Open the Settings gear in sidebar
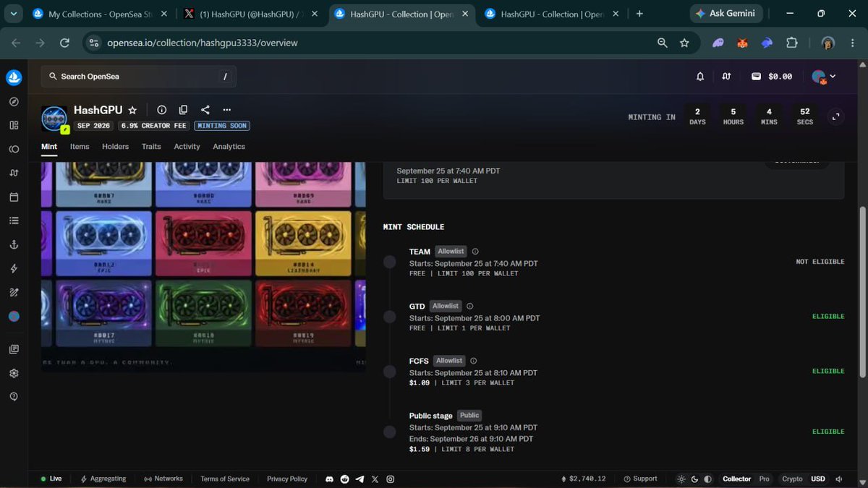Viewport: 868px width, 488px height. (14, 373)
